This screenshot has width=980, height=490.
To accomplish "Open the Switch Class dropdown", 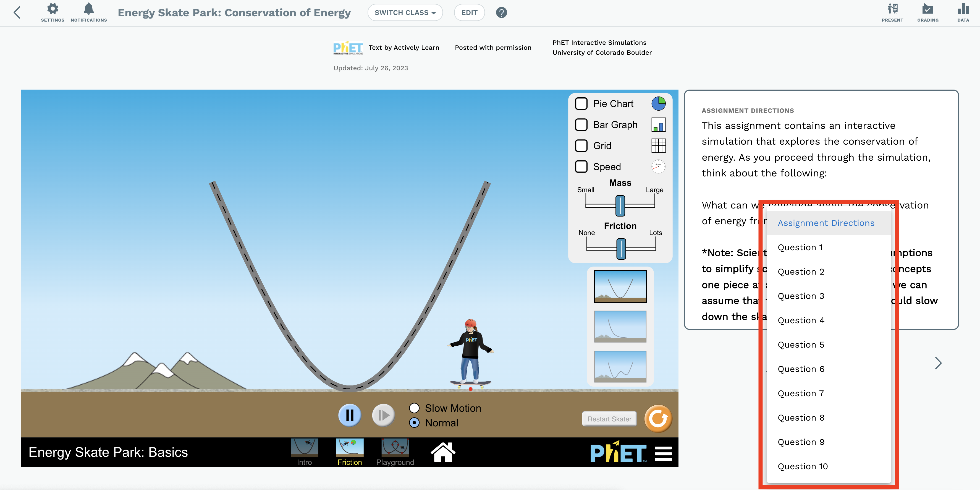I will click(x=405, y=12).
